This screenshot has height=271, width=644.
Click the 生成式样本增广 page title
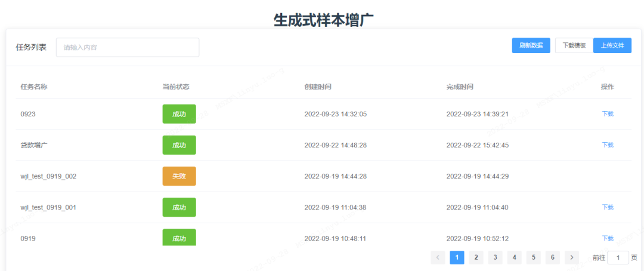(324, 20)
